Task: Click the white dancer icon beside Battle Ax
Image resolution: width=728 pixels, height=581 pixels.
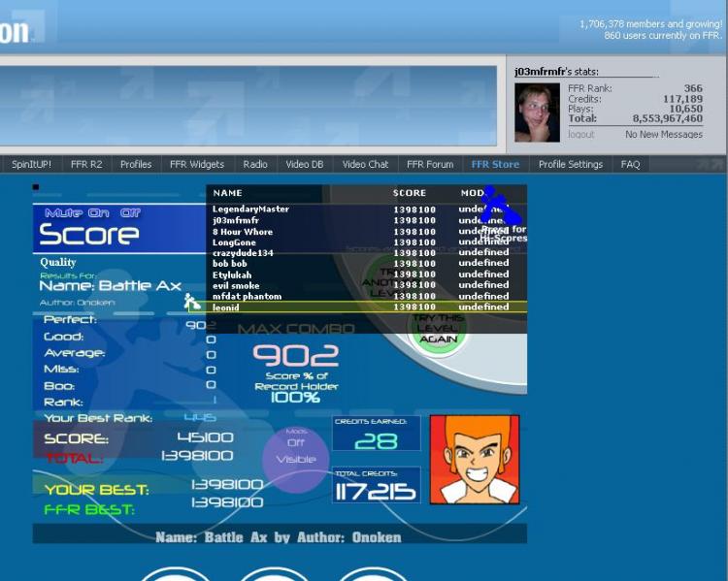Action: coord(192,302)
